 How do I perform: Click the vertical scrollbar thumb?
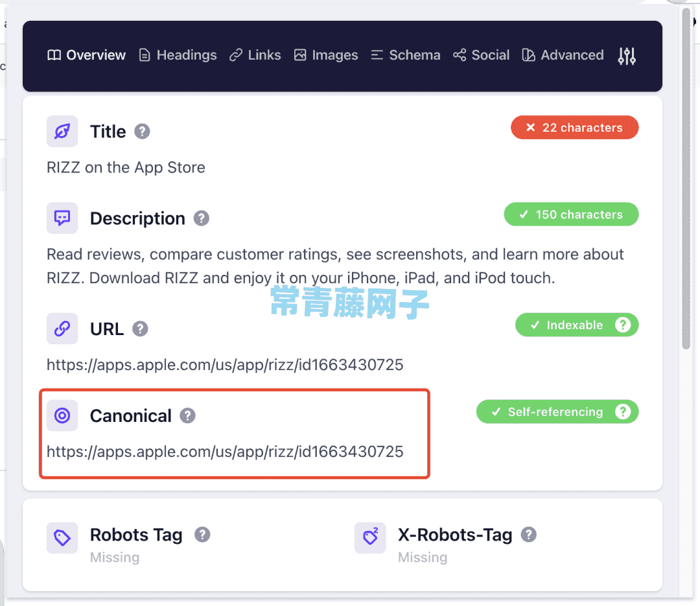pyautogui.click(x=686, y=179)
